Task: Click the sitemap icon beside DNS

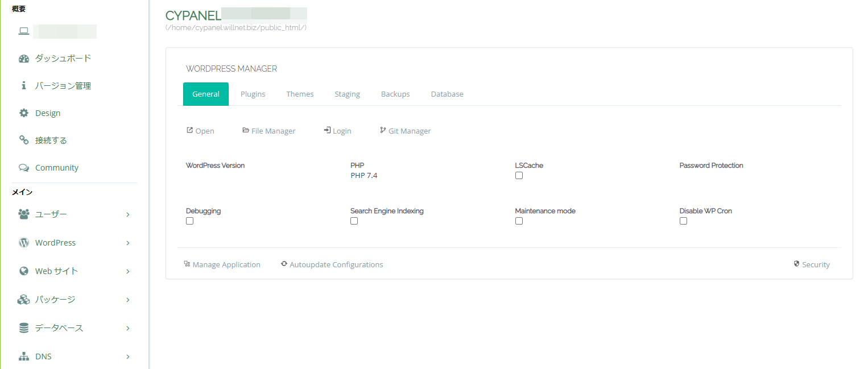Action: (23, 356)
